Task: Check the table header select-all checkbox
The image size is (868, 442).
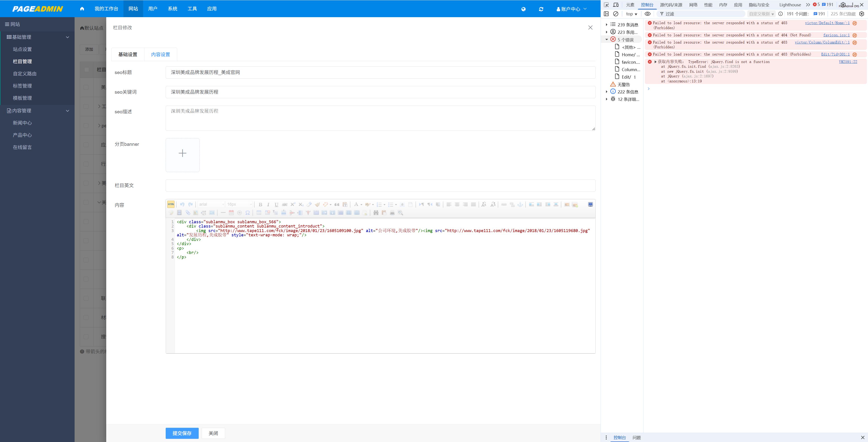Action: click(87, 70)
